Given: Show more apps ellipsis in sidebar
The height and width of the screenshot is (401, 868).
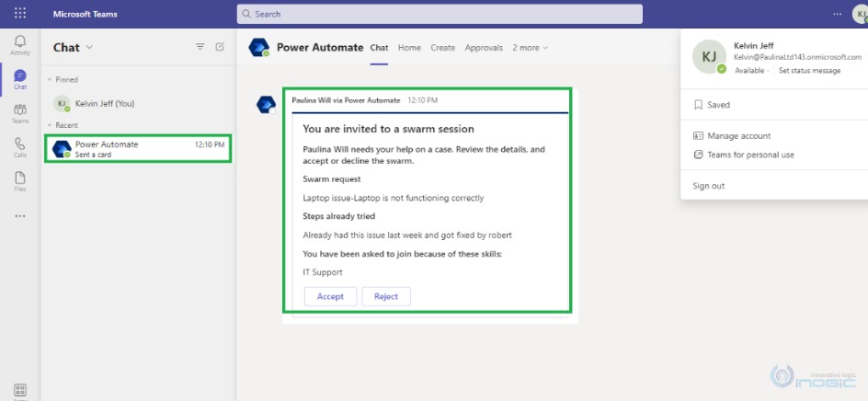Looking at the screenshot, I should 20,216.
